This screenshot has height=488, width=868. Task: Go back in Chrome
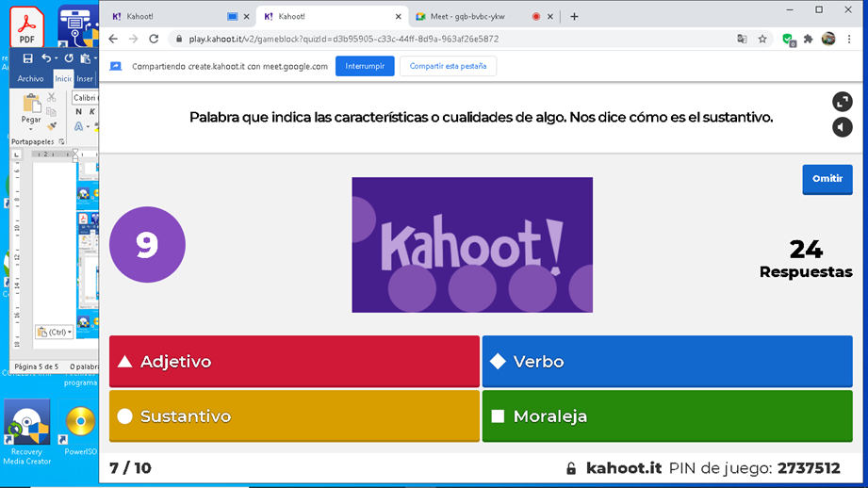click(x=113, y=39)
